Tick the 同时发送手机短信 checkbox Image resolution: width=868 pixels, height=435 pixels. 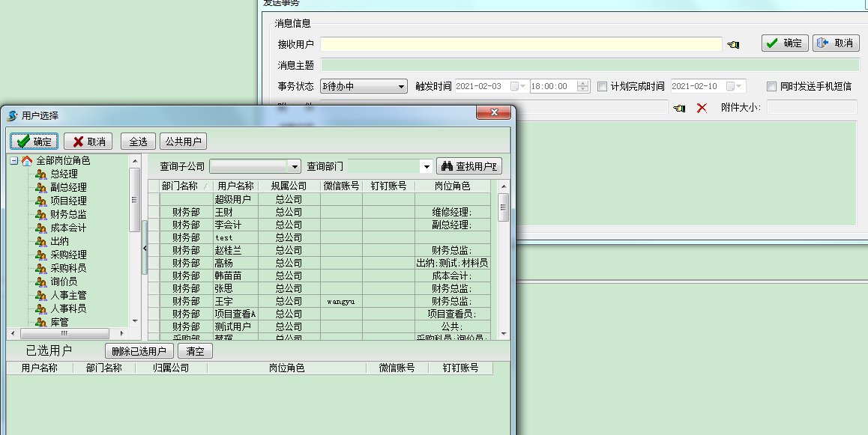[x=772, y=86]
